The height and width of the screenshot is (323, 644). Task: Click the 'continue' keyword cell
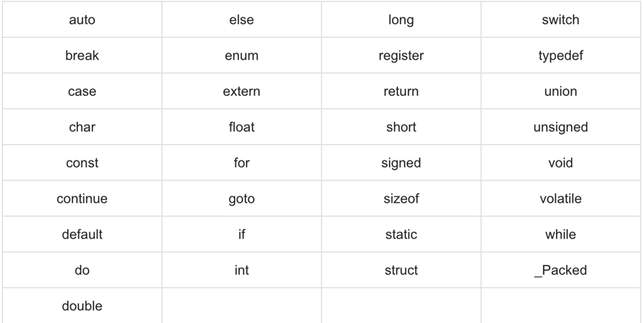[82, 199]
